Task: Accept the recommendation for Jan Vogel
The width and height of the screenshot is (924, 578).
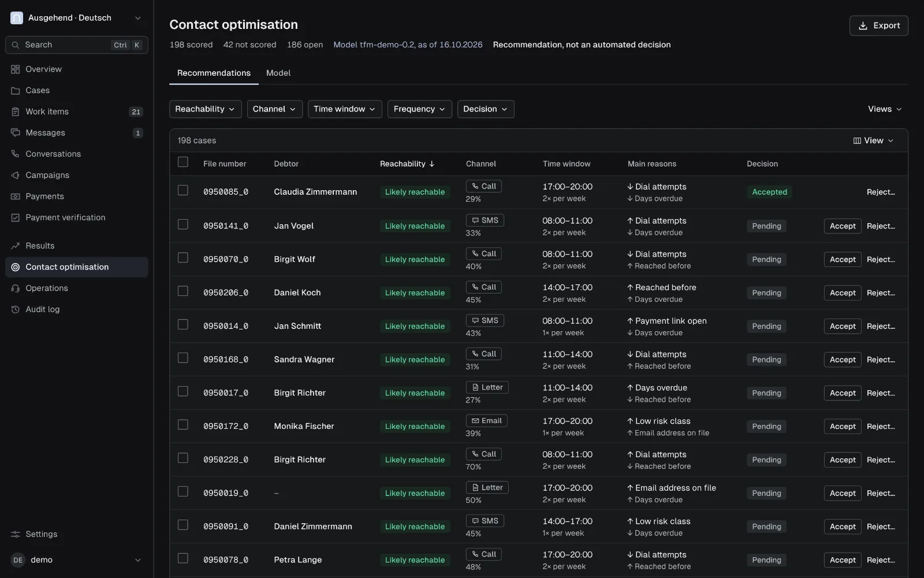Action: [x=843, y=226]
